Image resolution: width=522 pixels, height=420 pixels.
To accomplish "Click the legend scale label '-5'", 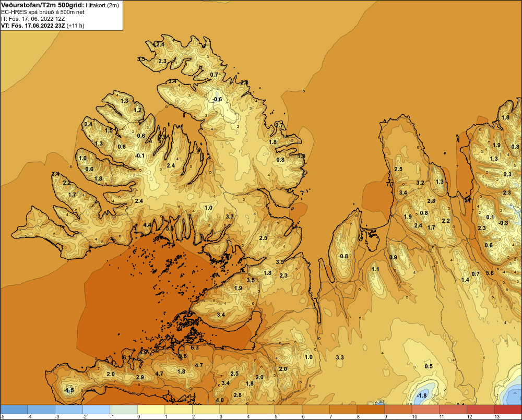I will 2,417.
